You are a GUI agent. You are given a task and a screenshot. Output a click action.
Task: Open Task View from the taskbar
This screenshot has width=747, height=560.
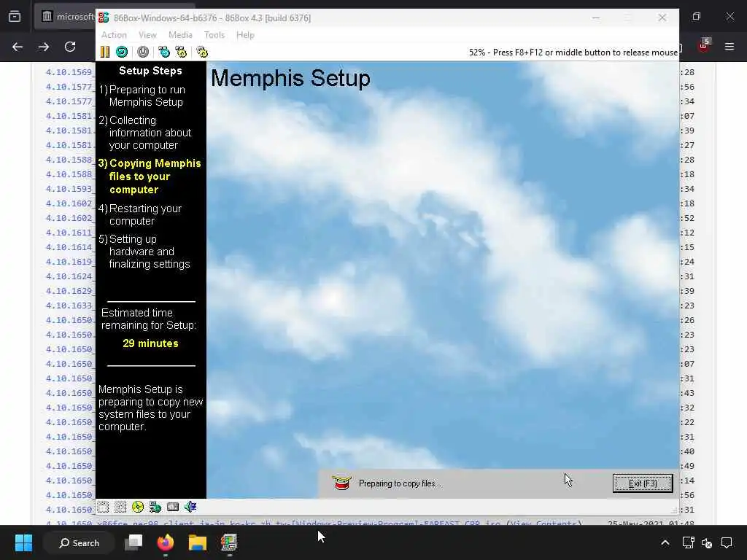point(133,542)
